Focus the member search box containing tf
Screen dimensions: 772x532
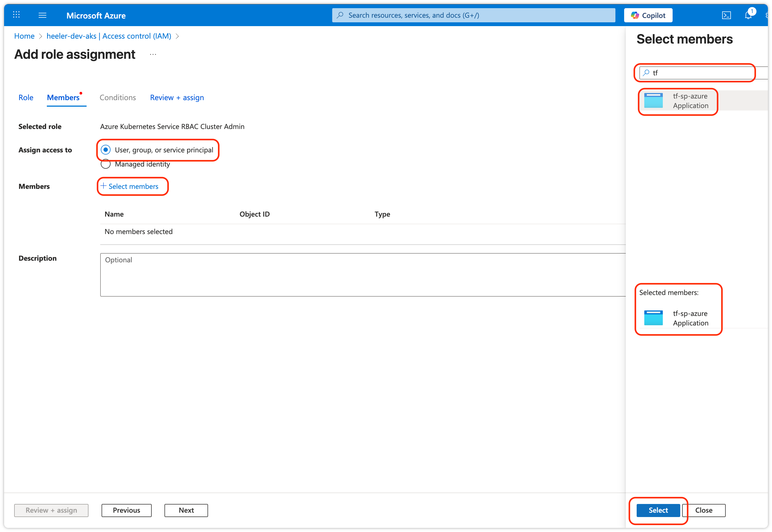700,73
